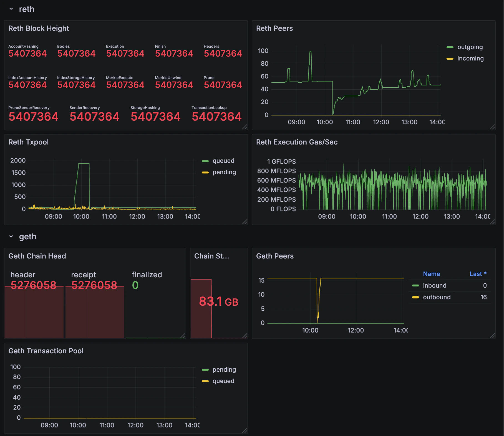Click the yellow queued icon in Geth Transaction Pool legend

[x=205, y=381]
